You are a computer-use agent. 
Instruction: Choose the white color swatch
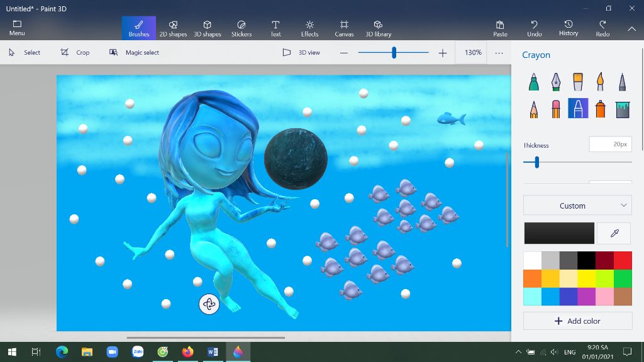click(532, 261)
